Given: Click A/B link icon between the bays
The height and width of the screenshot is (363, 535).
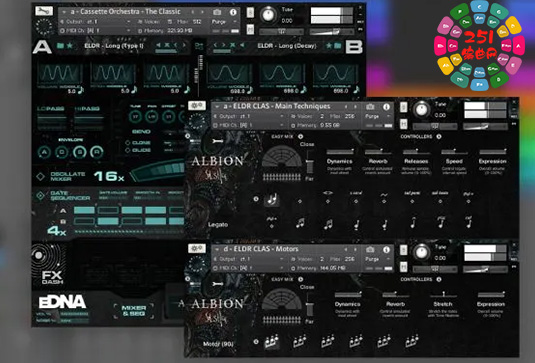Looking at the screenshot, I should [x=199, y=46].
